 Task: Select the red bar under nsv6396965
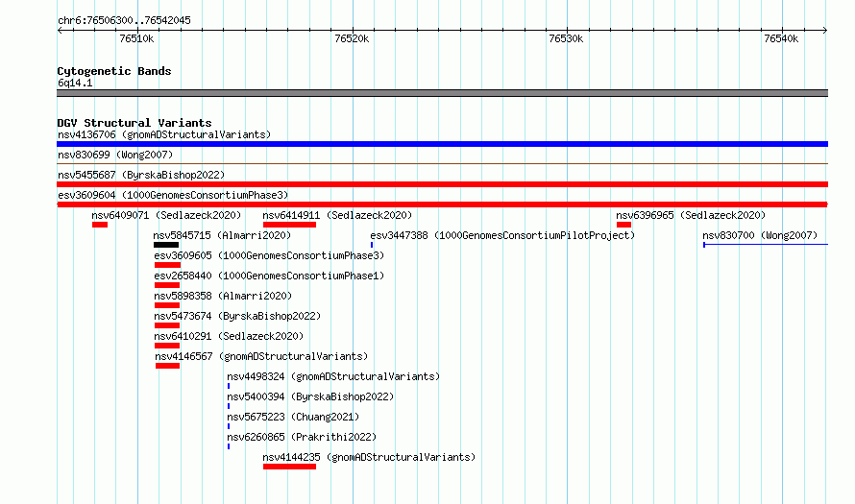623,225
